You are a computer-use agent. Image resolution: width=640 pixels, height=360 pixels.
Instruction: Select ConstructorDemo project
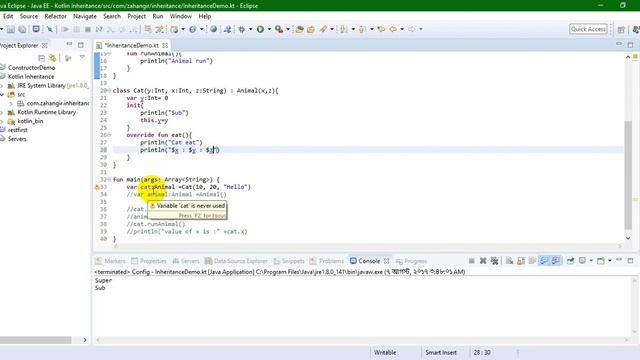[31, 68]
